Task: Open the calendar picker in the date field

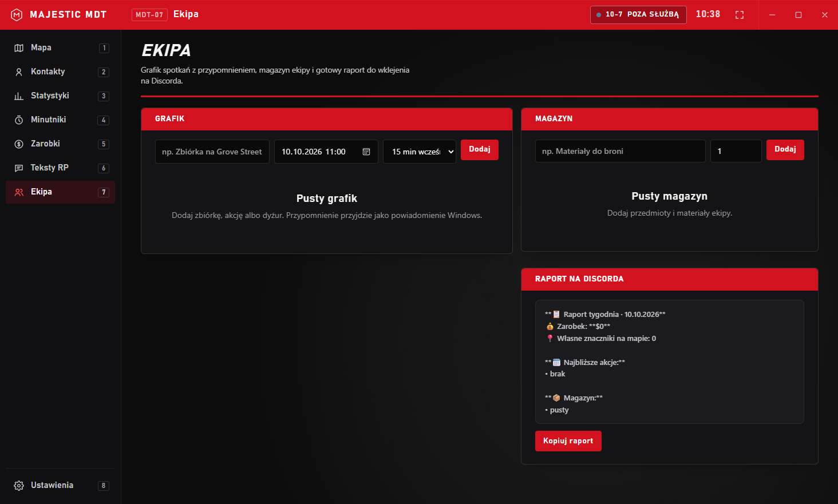Action: click(366, 152)
